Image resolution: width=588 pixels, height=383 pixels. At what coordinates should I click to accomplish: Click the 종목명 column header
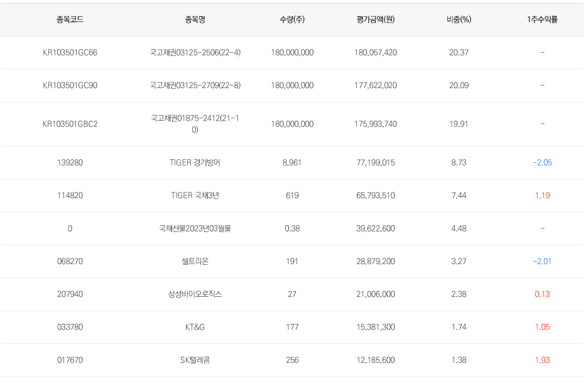(x=195, y=19)
